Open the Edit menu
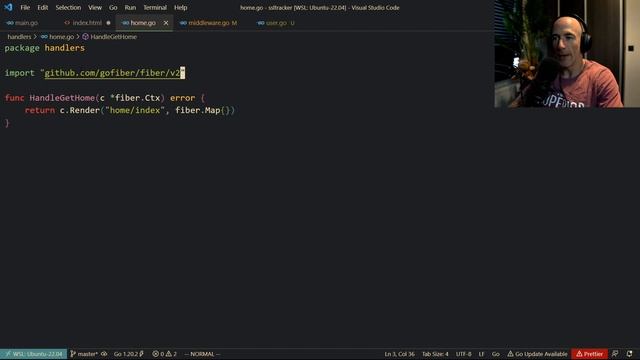 (x=42, y=7)
